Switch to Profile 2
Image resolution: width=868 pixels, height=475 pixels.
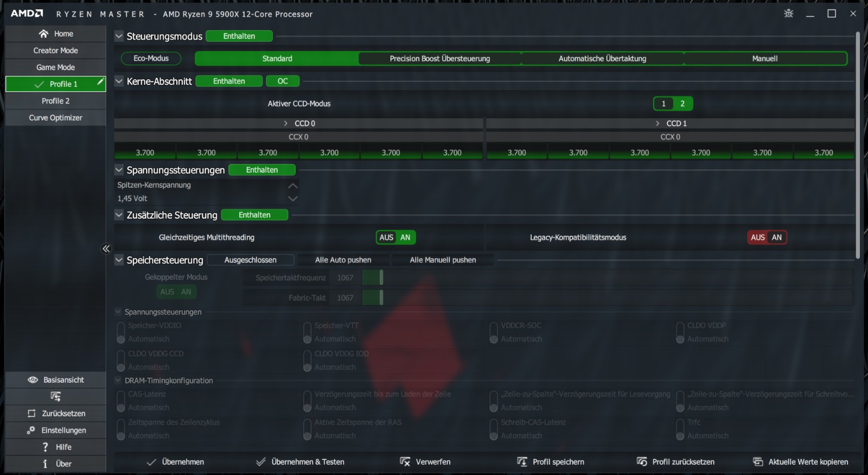click(55, 101)
